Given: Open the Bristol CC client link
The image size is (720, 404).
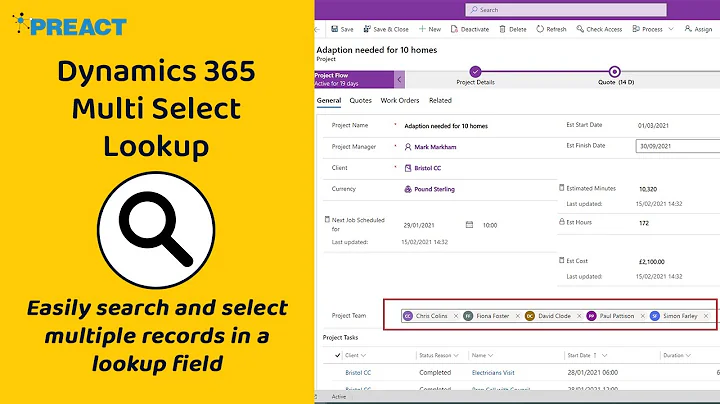Looking at the screenshot, I should [428, 168].
